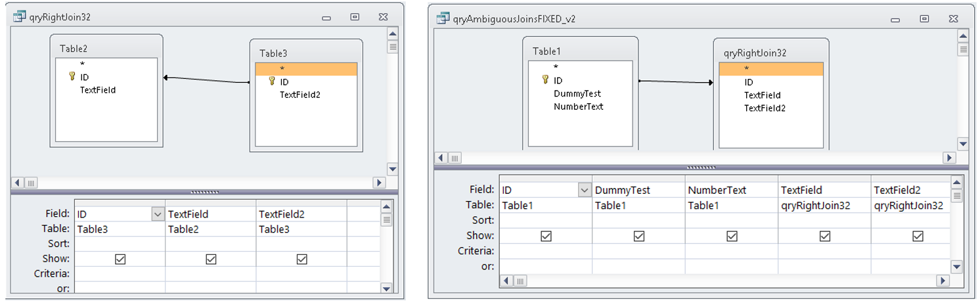Image resolution: width=980 pixels, height=301 pixels.
Task: Toggle Show for the qryRightJoin32 TextField grid column
Action: pos(825,236)
